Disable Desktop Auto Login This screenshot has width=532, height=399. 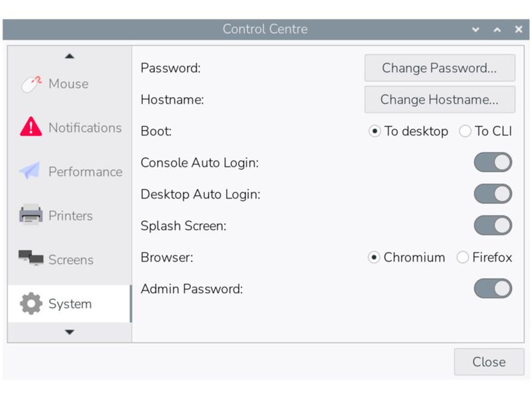pyautogui.click(x=493, y=194)
